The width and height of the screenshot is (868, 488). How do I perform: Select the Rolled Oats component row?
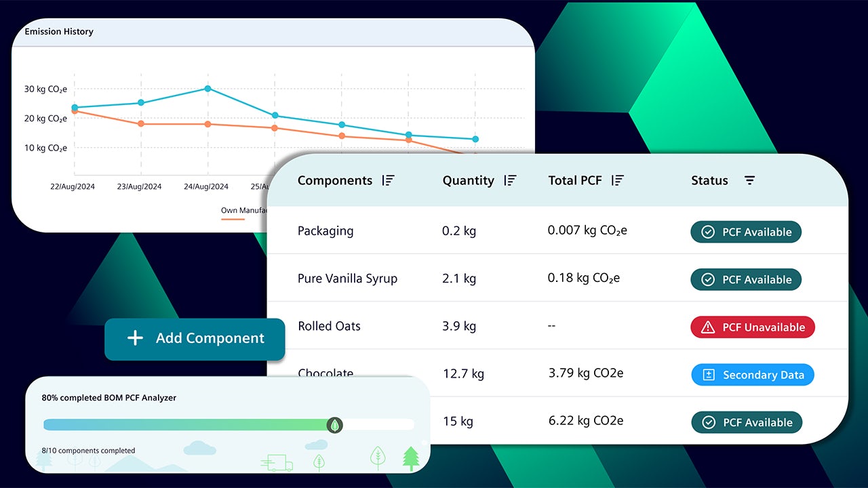coord(330,326)
